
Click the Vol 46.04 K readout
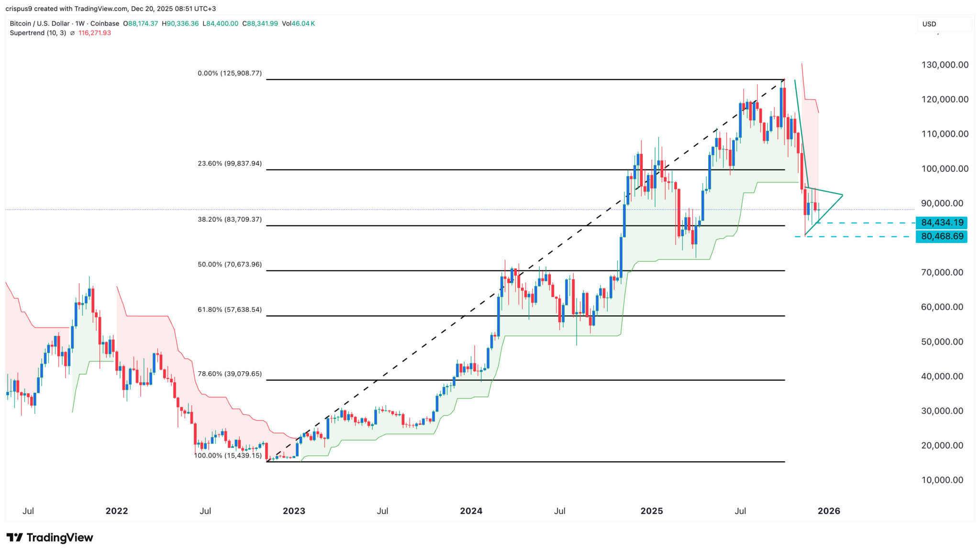click(x=298, y=23)
